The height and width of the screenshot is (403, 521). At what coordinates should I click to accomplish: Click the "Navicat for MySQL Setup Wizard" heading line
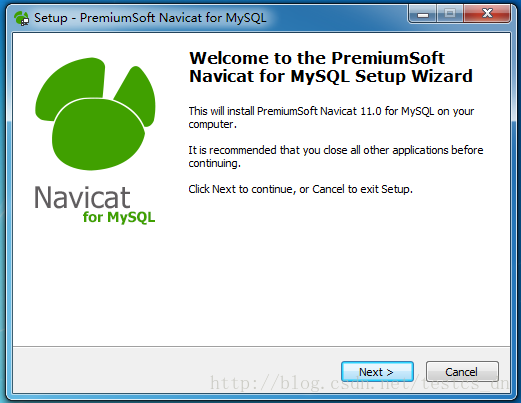[x=331, y=76]
